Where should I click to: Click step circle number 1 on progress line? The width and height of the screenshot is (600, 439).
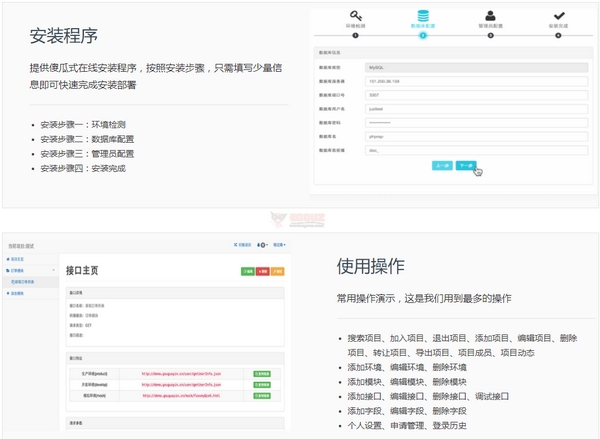tap(355, 35)
